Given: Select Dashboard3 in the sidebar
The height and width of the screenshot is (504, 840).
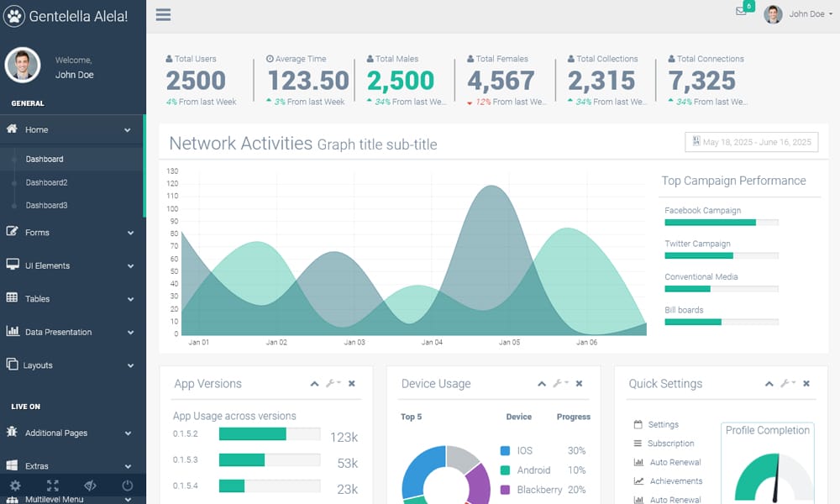Looking at the screenshot, I should point(46,205).
